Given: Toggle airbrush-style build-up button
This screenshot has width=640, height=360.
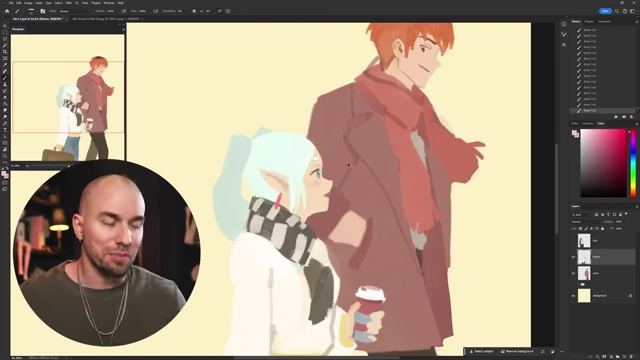Looking at the screenshot, I should (x=156, y=11).
